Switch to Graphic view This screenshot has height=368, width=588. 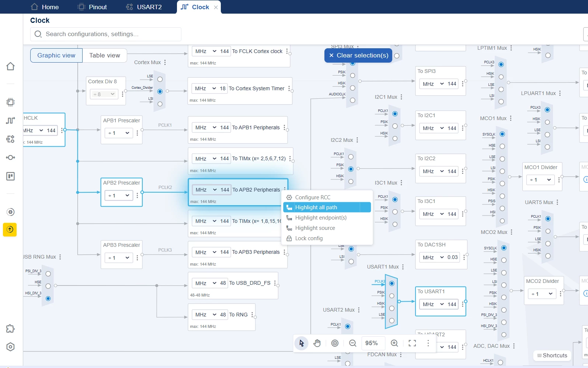[x=56, y=55]
